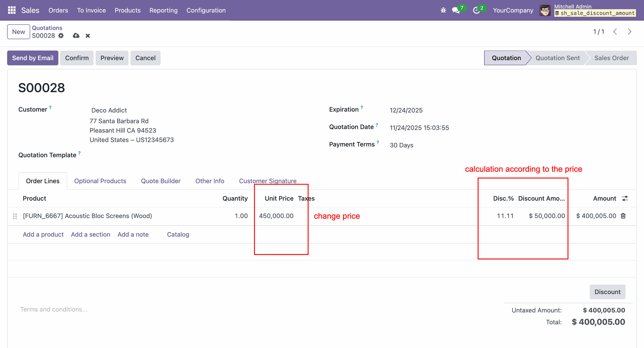Expand the Configuration menu

click(206, 10)
